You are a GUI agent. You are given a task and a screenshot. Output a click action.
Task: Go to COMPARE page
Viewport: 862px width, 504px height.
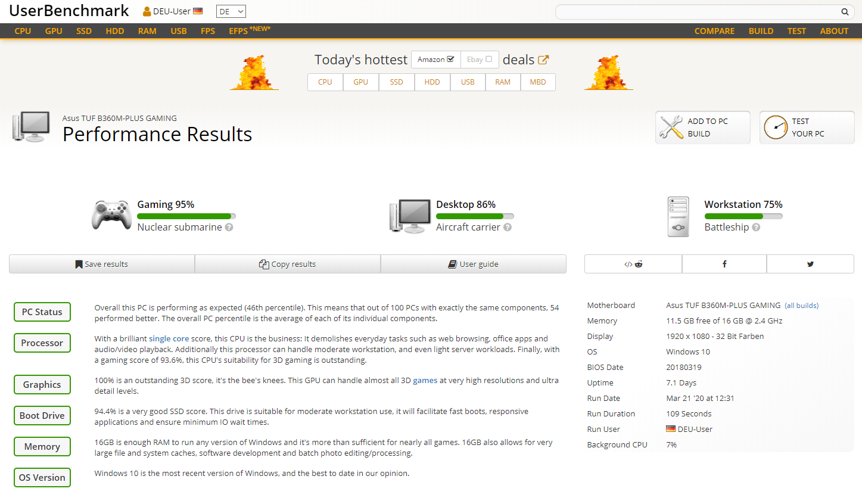pyautogui.click(x=714, y=31)
